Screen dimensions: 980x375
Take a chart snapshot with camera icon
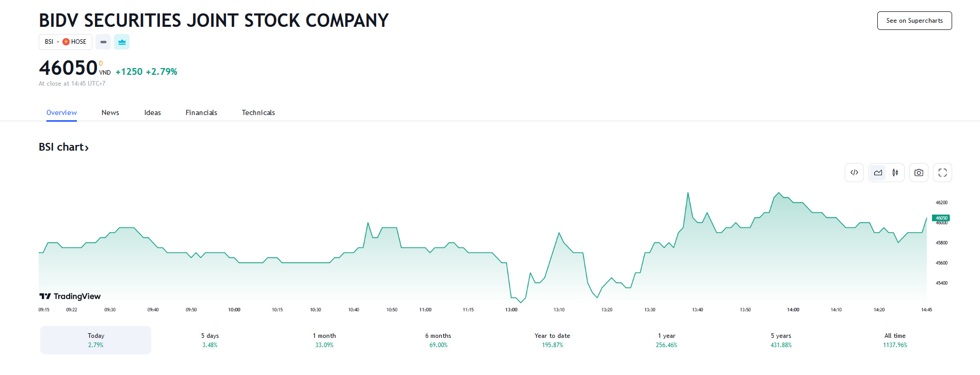click(919, 173)
